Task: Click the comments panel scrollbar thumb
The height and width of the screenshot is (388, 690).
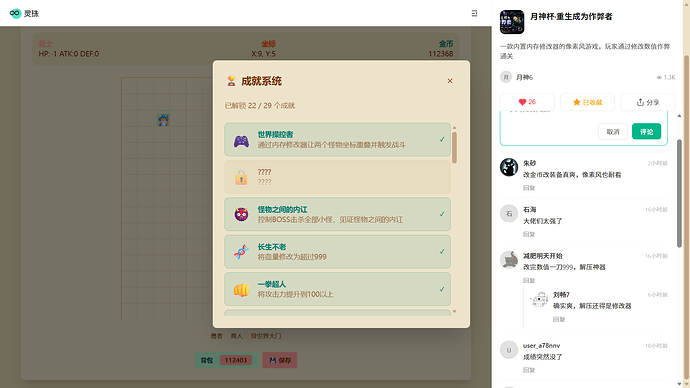Action: pos(679,194)
